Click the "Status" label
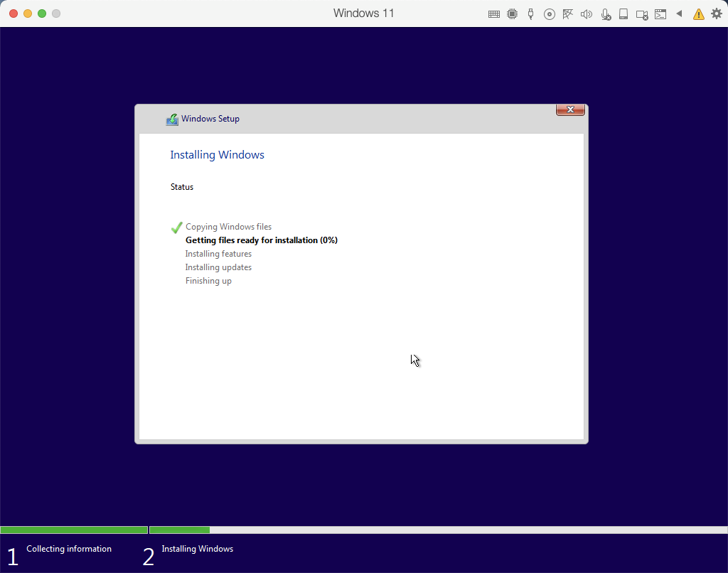 181,187
